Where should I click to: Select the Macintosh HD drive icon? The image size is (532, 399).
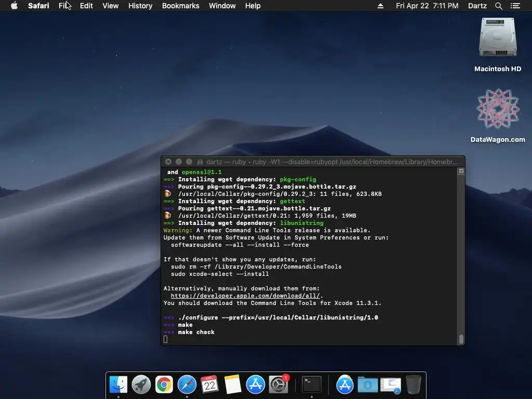(x=497, y=37)
